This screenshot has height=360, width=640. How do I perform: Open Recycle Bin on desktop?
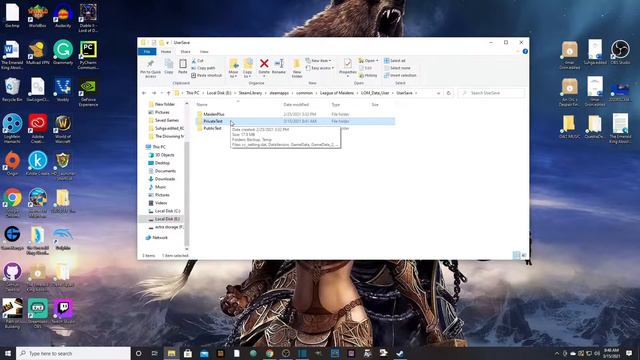click(12, 90)
